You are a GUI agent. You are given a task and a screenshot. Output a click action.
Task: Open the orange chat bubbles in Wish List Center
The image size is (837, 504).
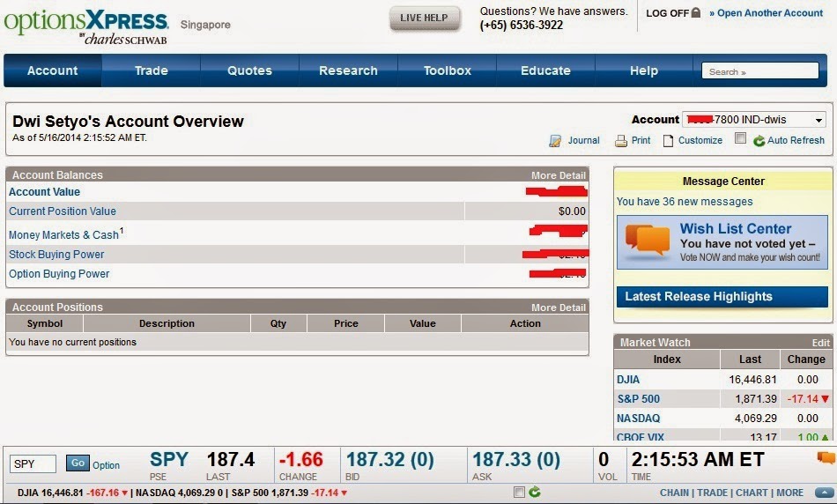tap(648, 239)
